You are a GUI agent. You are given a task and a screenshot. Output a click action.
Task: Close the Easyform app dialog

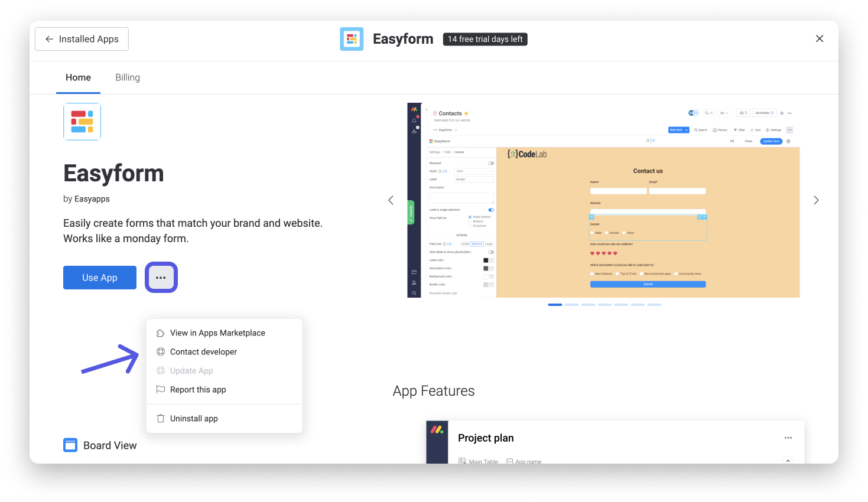pyautogui.click(x=820, y=38)
